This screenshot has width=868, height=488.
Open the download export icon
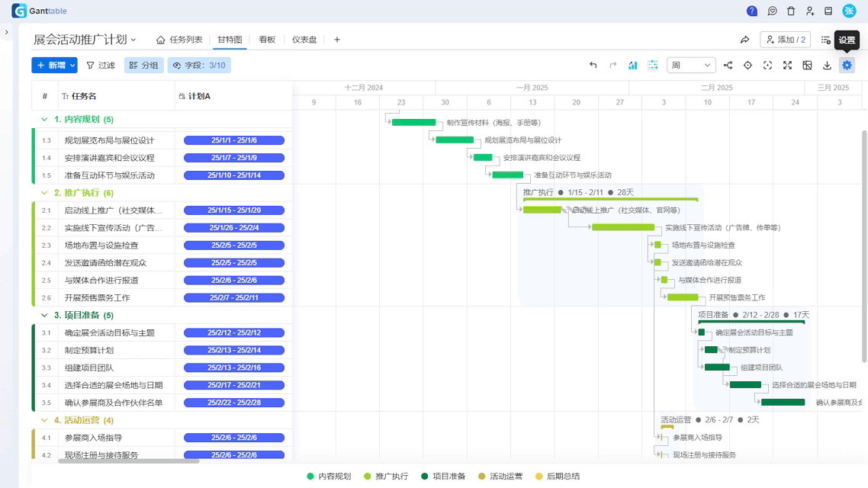(827, 65)
